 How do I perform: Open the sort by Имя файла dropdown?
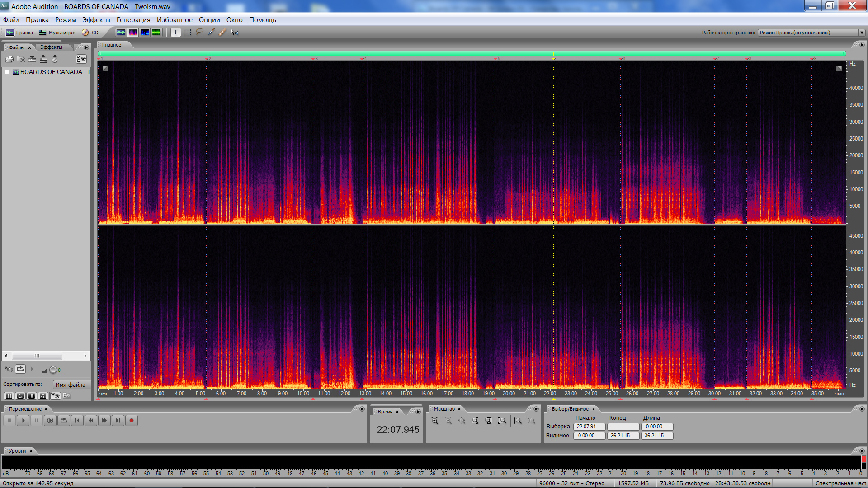click(x=71, y=385)
